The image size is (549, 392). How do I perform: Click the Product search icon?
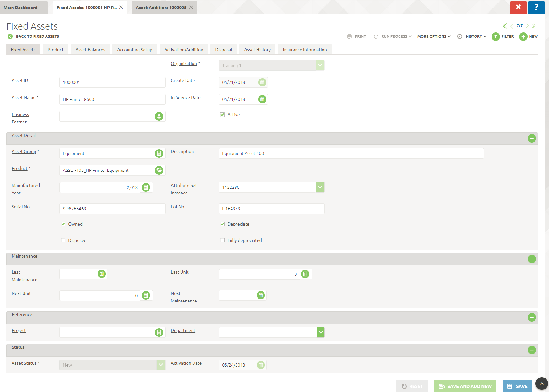click(159, 170)
